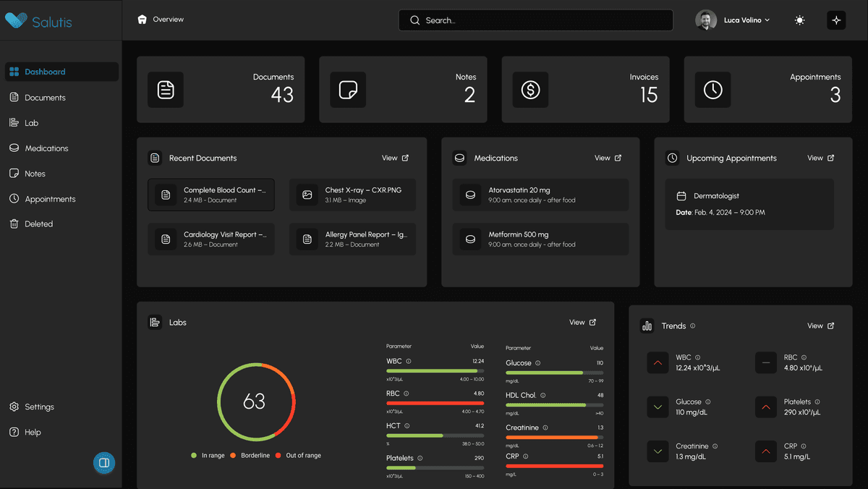Click the Appointments clock icon card

click(712, 89)
